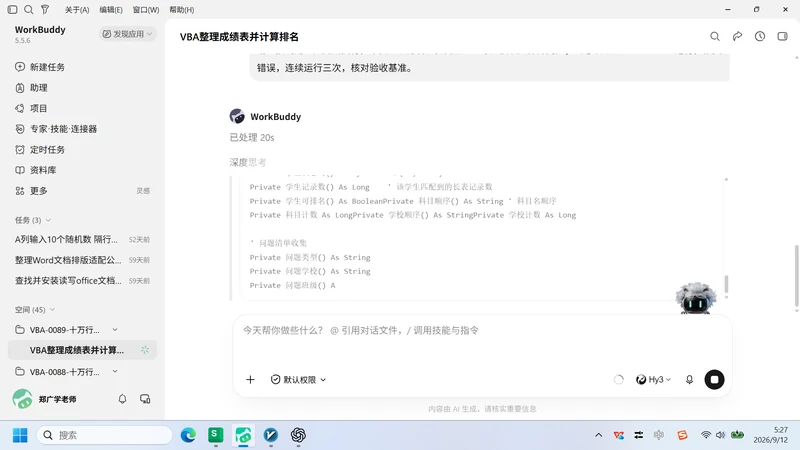Image resolution: width=800 pixels, height=450 pixels.
Task: Open 更多 in the sidebar
Action: pyautogui.click(x=31, y=190)
